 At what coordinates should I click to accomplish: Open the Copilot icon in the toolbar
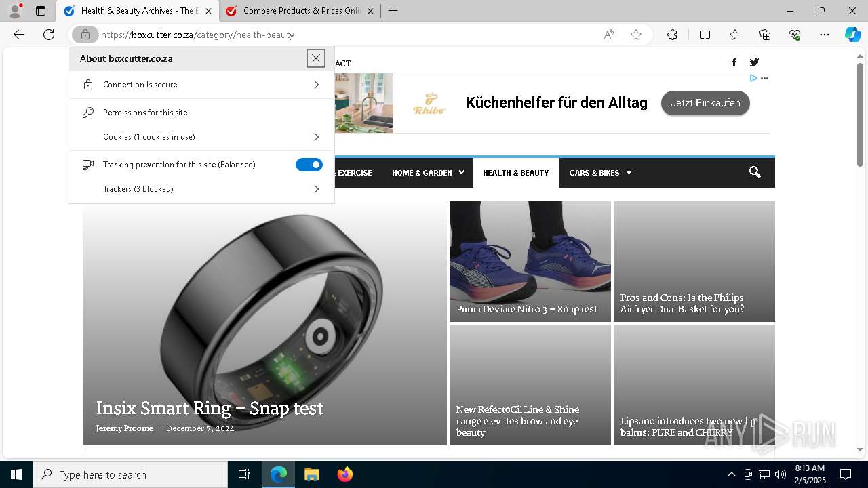click(x=852, y=35)
